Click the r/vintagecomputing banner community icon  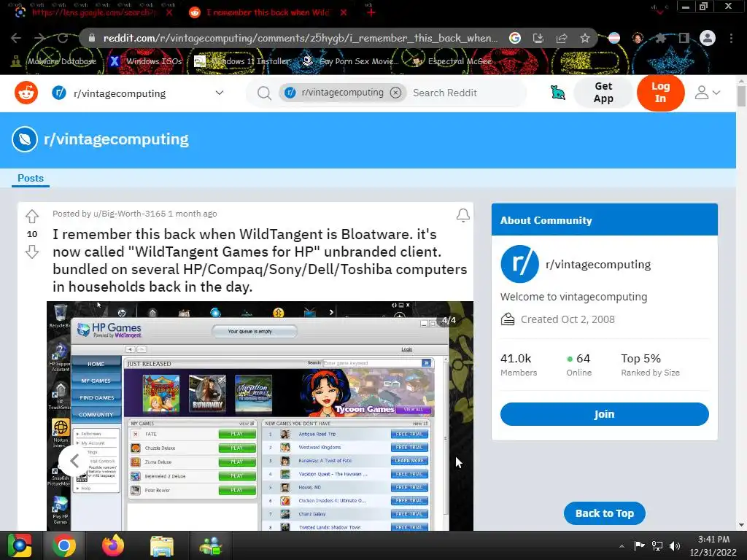point(25,139)
